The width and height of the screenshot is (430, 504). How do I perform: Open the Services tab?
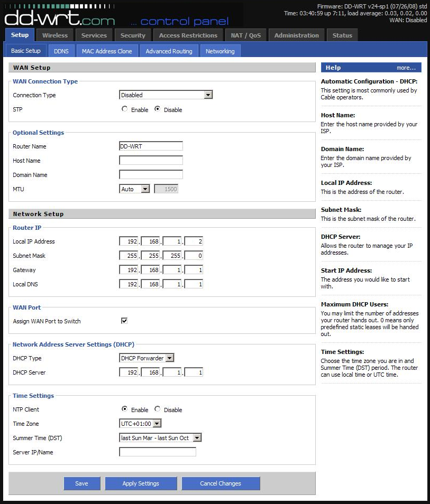coord(94,35)
